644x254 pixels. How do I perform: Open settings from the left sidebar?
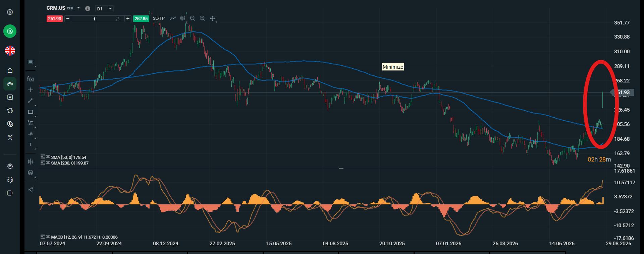tap(10, 166)
